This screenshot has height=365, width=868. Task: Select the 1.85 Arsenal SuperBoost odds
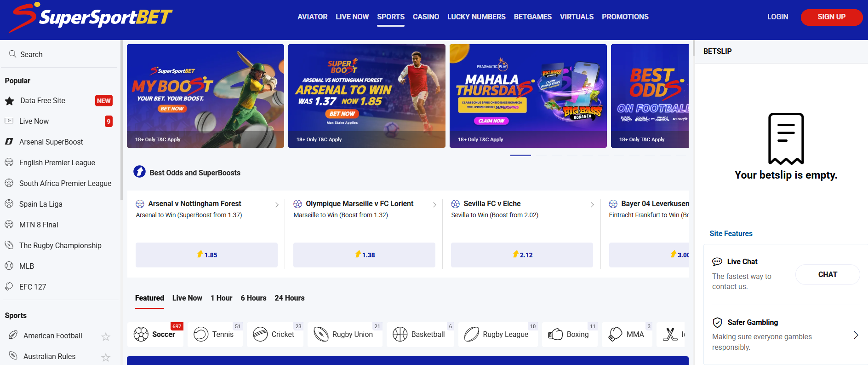tap(206, 255)
